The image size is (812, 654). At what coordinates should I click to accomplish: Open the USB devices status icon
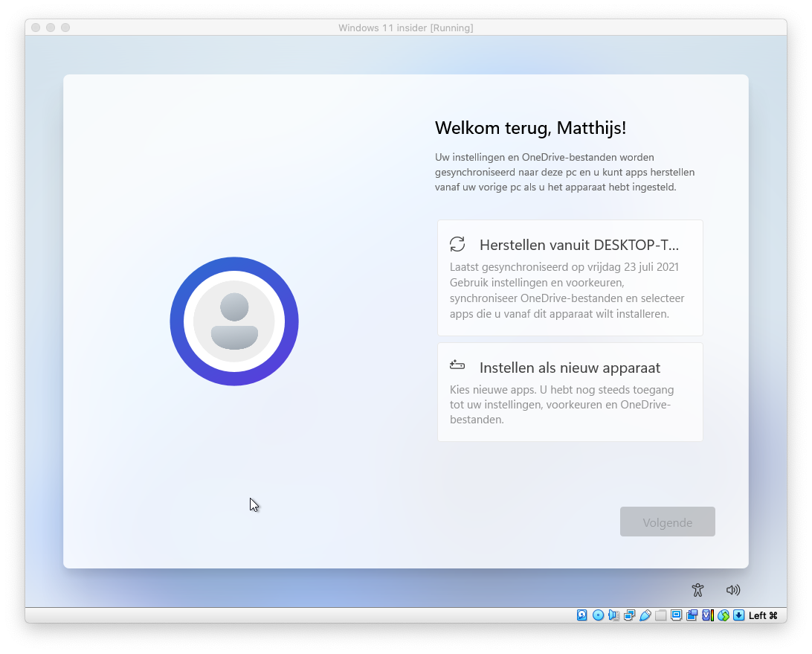point(645,615)
